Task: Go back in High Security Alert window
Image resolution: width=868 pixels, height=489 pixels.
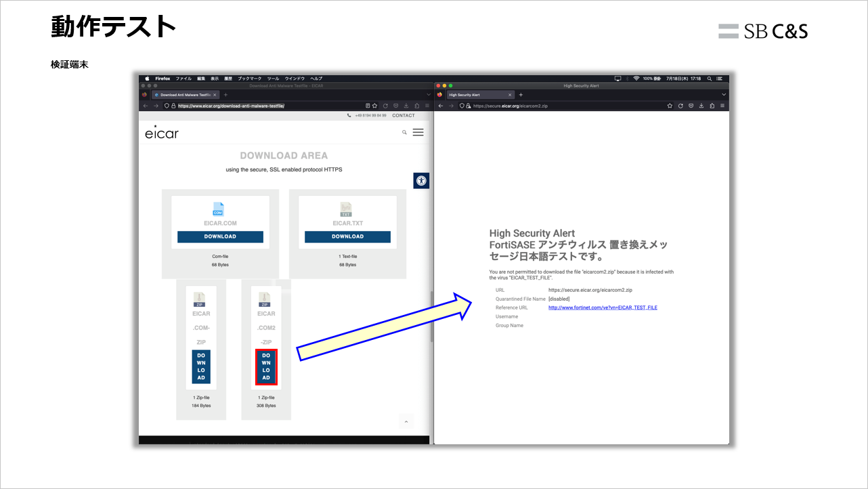Action: (441, 106)
